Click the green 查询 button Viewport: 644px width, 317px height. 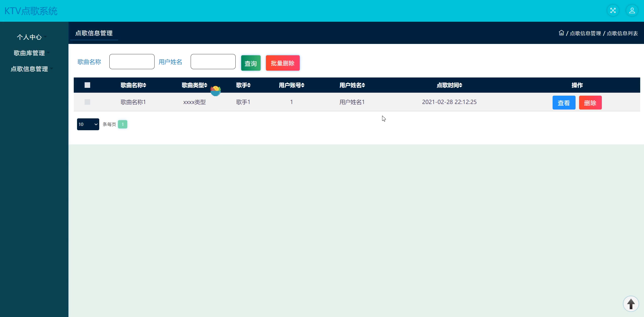251,63
